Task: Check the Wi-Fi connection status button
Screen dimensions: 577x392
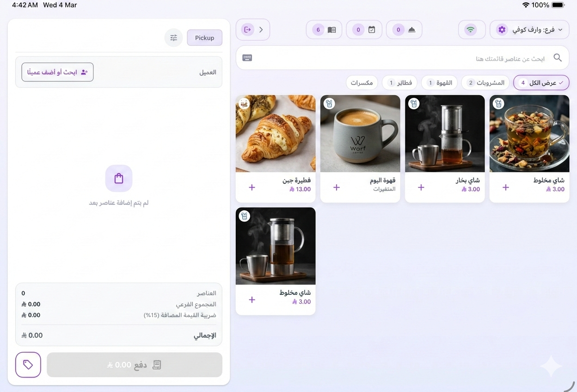Action: tap(472, 30)
